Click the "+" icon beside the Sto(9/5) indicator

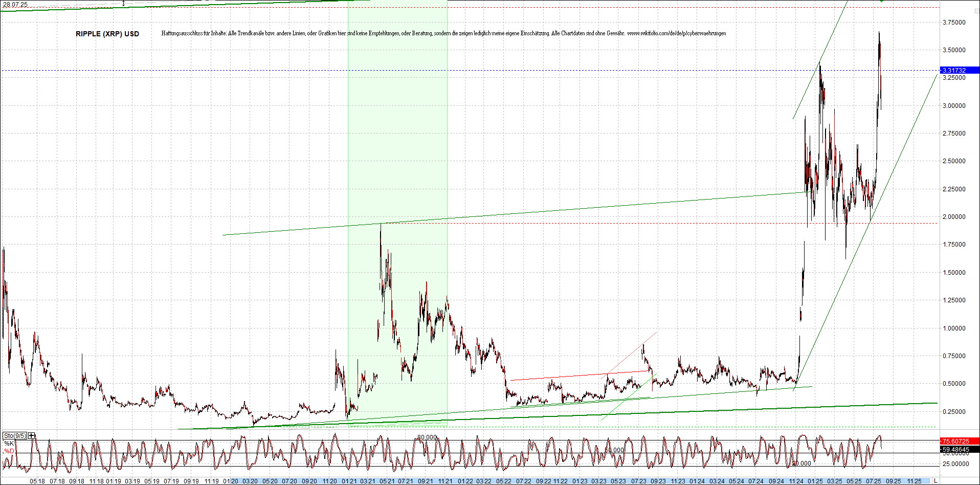coord(31,435)
